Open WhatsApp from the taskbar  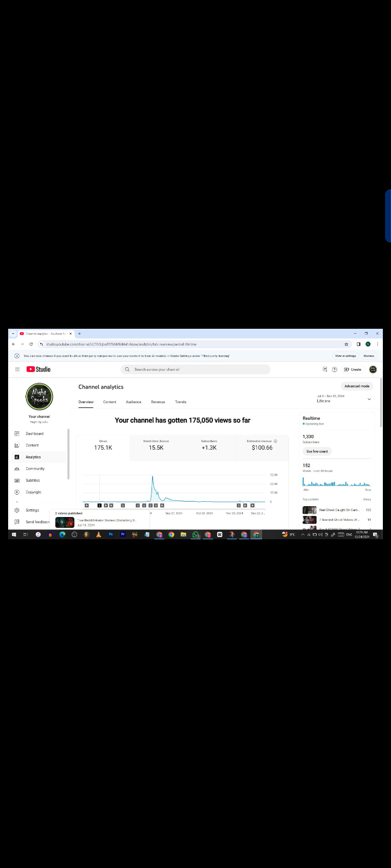pos(195,534)
